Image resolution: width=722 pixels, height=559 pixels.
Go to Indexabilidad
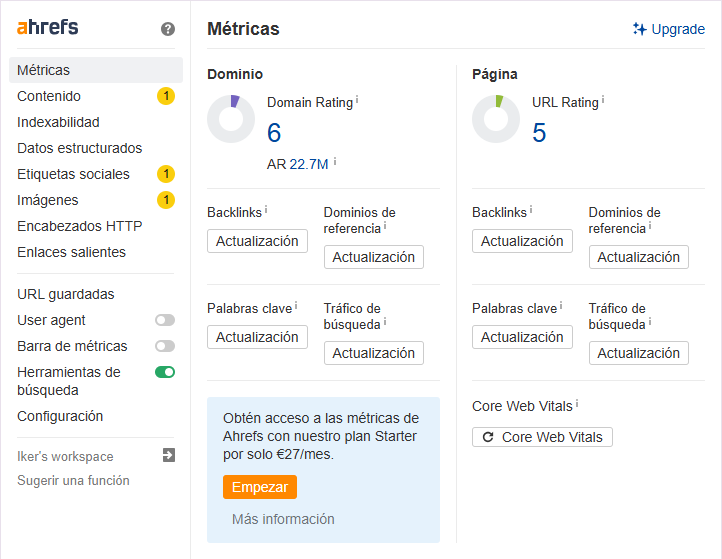click(x=58, y=122)
